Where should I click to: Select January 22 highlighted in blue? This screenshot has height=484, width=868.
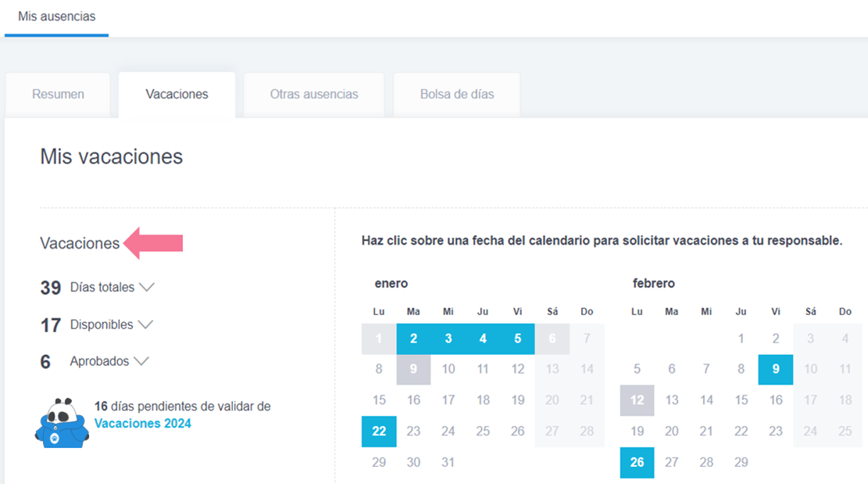click(x=379, y=431)
